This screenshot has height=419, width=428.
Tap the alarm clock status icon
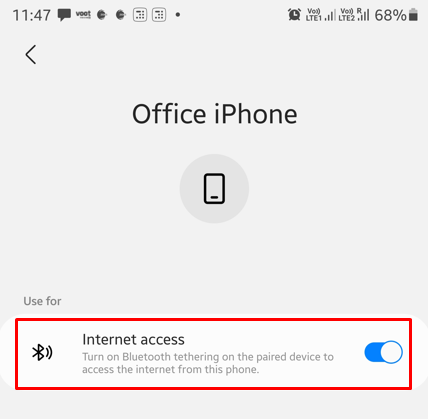click(294, 15)
